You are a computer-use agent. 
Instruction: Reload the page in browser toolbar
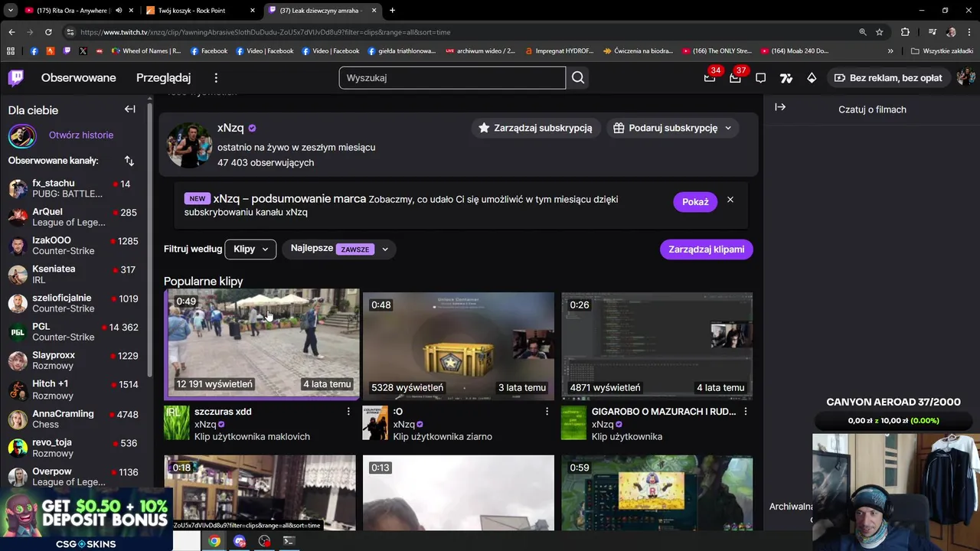pos(48,32)
